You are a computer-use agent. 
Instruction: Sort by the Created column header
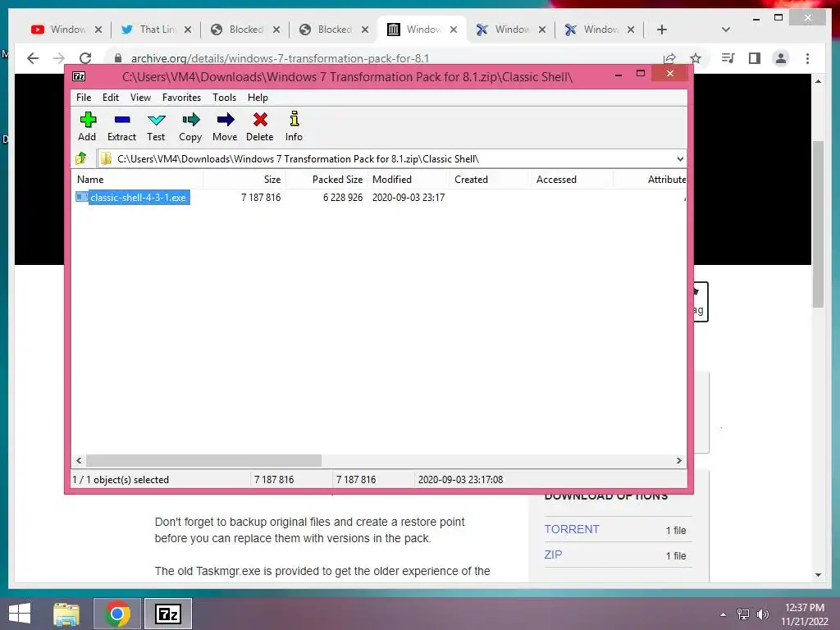point(490,180)
